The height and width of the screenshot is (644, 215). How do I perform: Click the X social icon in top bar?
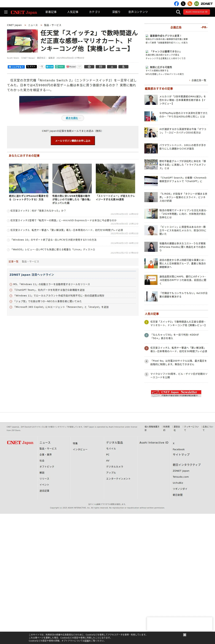[x=183, y=4]
